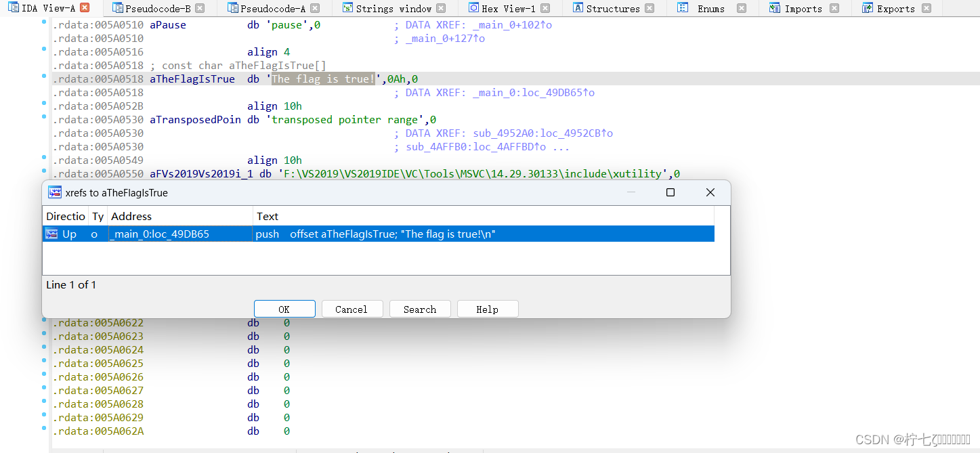980x453 pixels.
Task: Click the Search button in the xrefs dialog
Action: [420, 309]
